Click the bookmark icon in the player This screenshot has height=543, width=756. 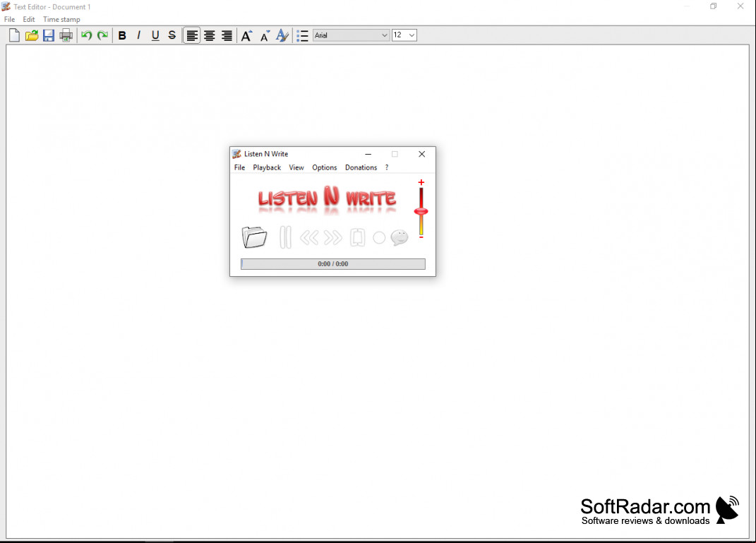357,237
